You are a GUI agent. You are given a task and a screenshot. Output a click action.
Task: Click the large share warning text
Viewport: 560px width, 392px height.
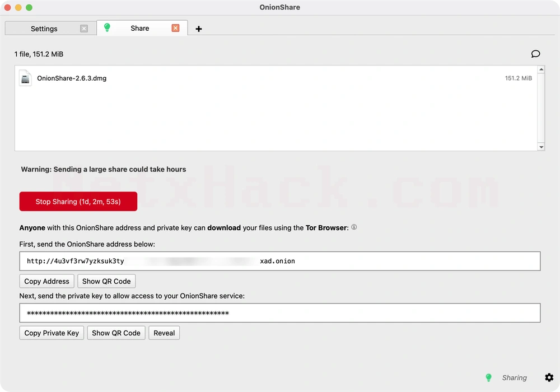tap(104, 169)
